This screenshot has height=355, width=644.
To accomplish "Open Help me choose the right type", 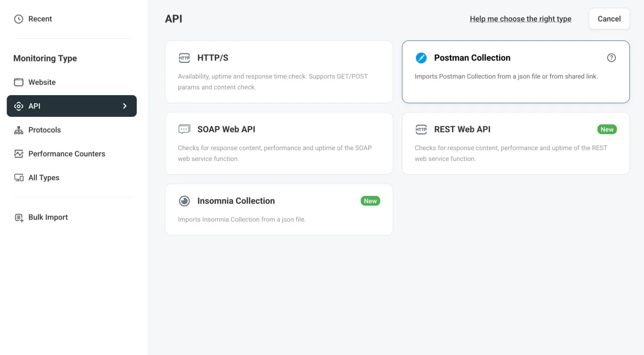I will click(x=520, y=19).
